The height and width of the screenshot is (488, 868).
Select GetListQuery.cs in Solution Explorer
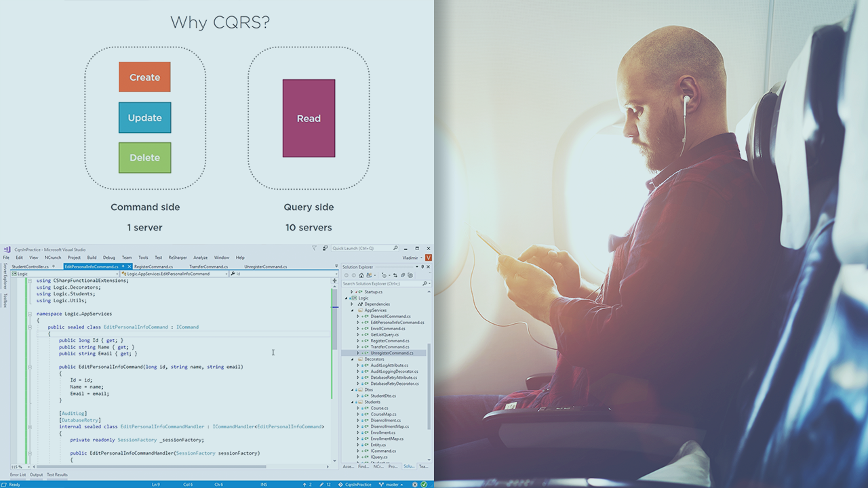384,335
